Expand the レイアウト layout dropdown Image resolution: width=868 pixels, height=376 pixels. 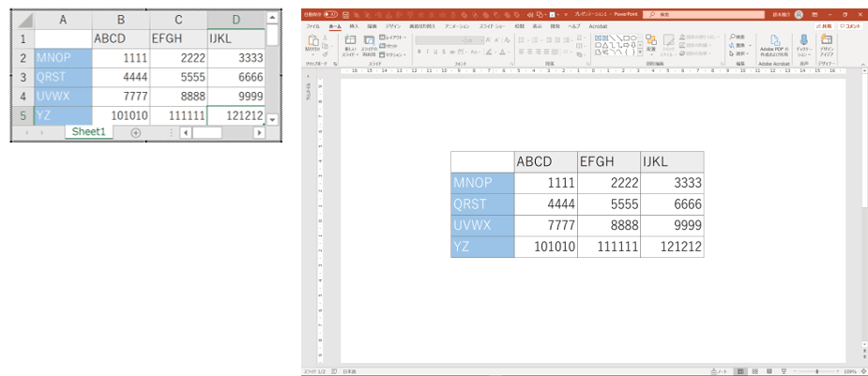(392, 38)
